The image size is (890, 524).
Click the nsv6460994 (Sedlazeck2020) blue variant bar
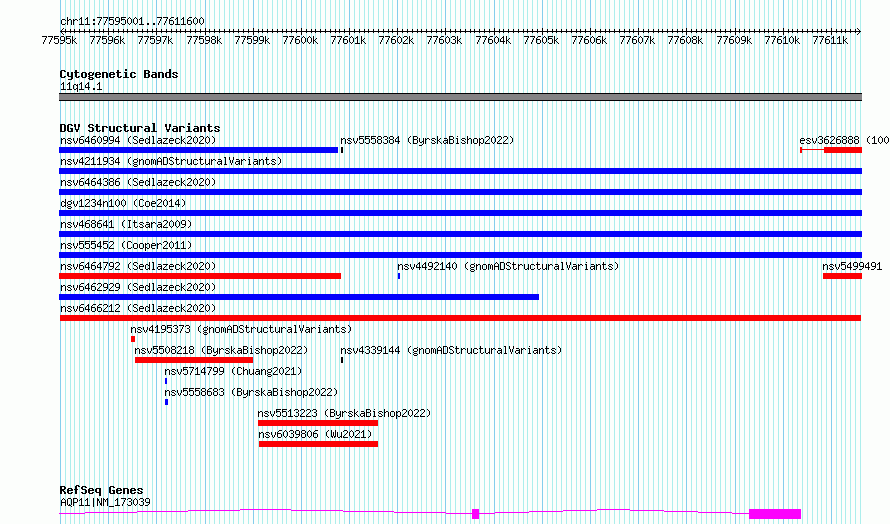pyautogui.click(x=199, y=150)
